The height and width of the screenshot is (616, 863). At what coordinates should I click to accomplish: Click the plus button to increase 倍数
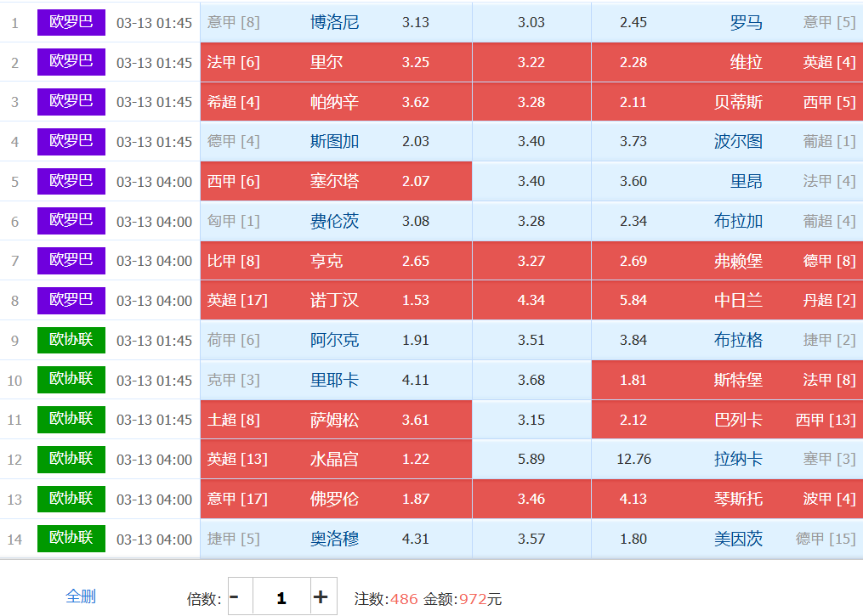321,597
